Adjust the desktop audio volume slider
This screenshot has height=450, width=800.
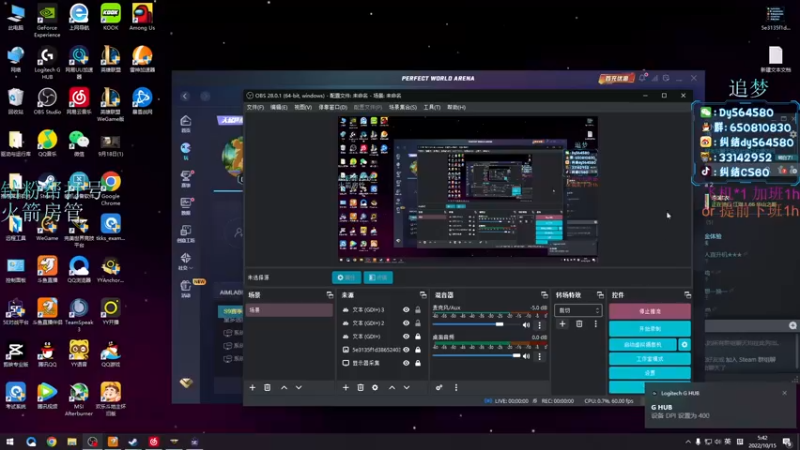coord(476,356)
